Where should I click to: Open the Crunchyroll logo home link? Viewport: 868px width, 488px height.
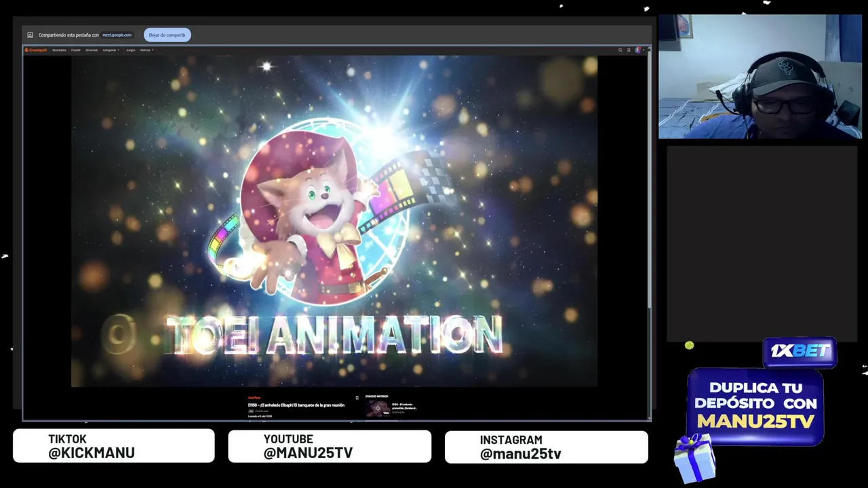36,49
